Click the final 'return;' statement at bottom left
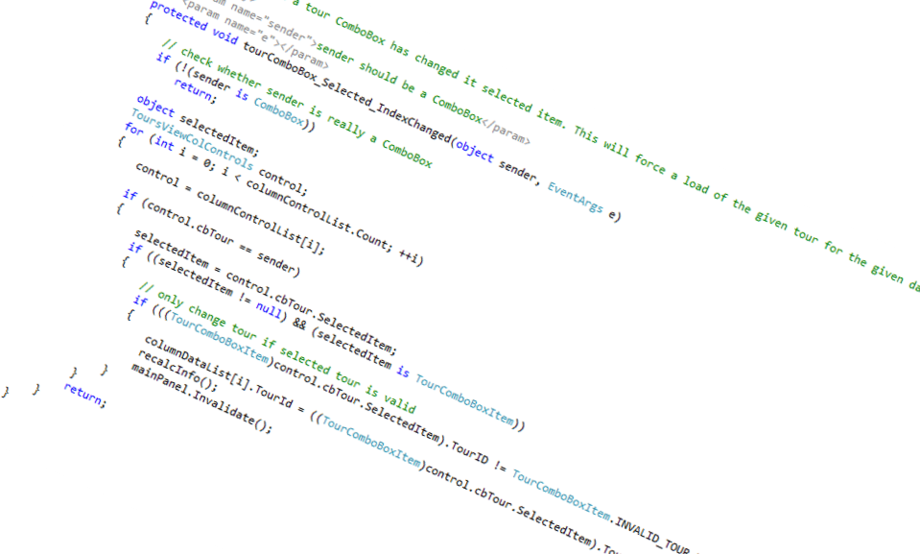This screenshot has height=554, width=920. [82, 395]
